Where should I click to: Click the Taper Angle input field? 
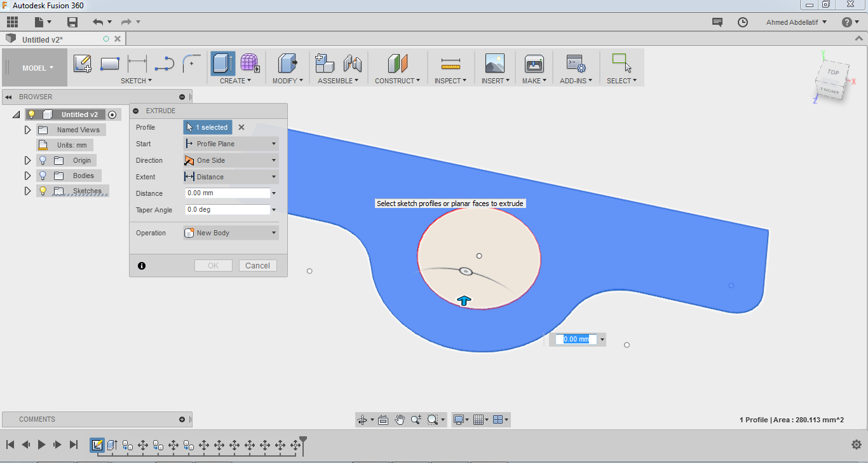click(227, 210)
